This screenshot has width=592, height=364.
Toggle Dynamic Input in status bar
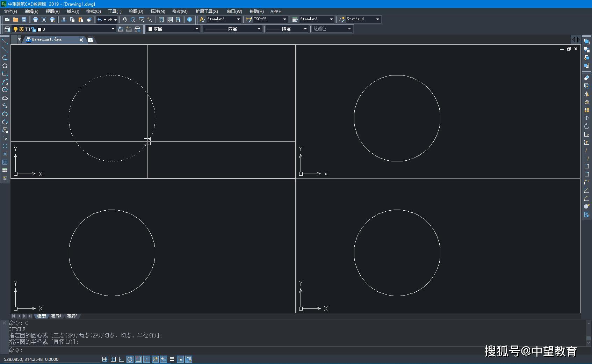163,359
